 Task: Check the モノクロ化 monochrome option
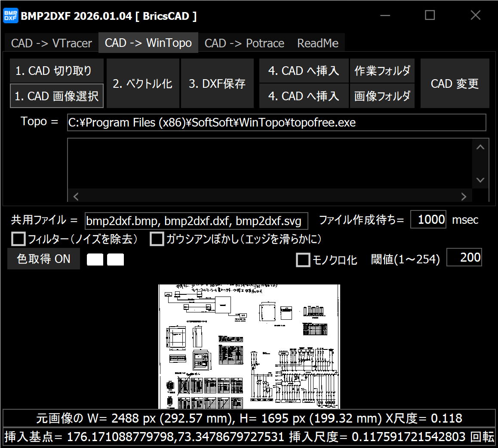[303, 260]
